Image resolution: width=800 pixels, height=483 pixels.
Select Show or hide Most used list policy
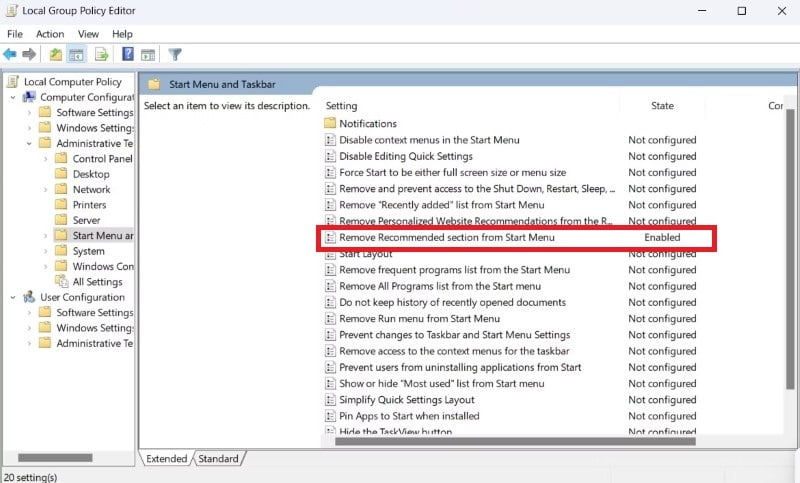pos(441,384)
